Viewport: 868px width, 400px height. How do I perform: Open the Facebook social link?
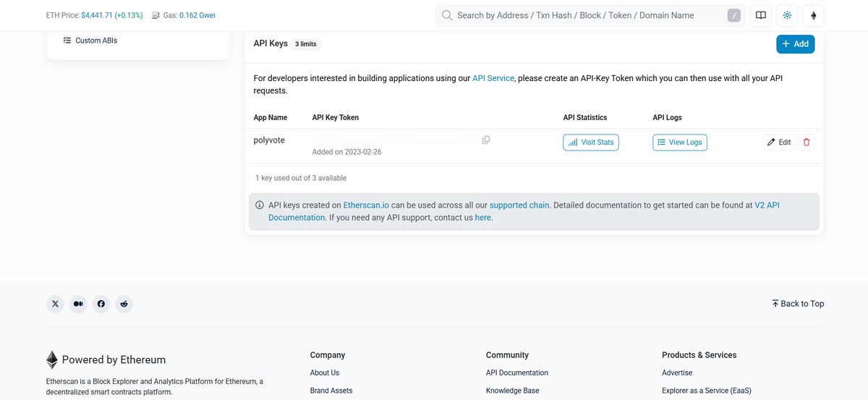click(x=101, y=304)
